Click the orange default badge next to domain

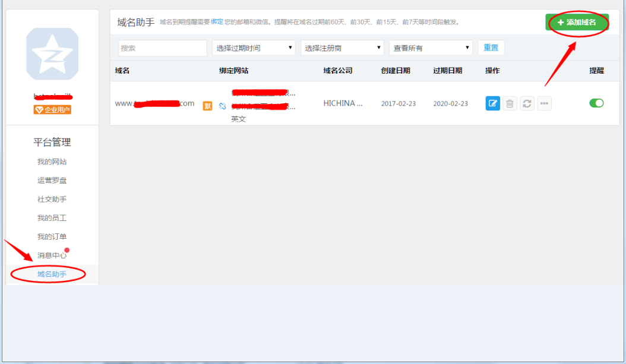click(x=207, y=106)
